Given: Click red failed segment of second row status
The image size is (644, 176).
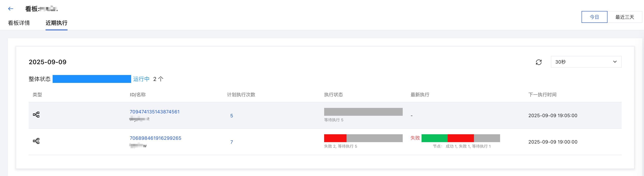Looking at the screenshot, I should (335, 138).
